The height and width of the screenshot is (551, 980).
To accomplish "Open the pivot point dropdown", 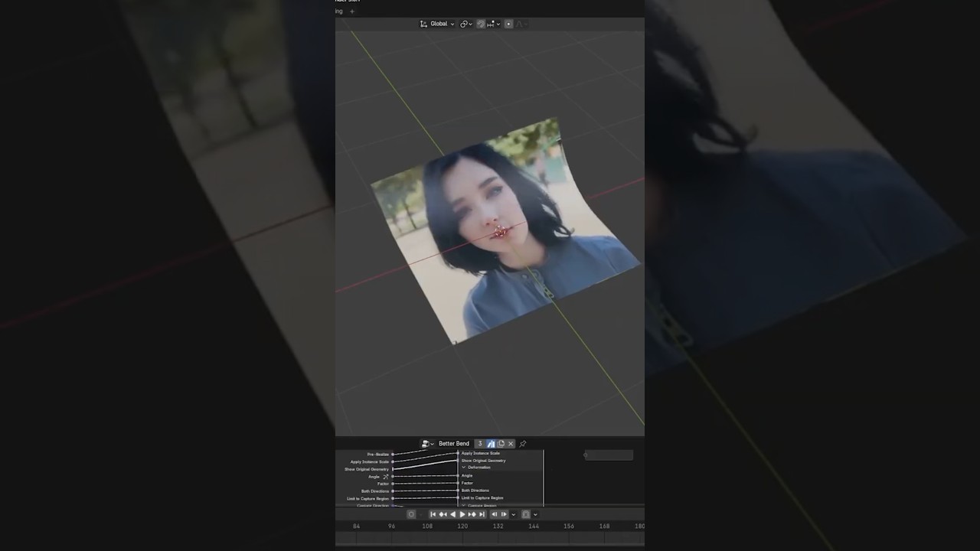I will coord(465,24).
